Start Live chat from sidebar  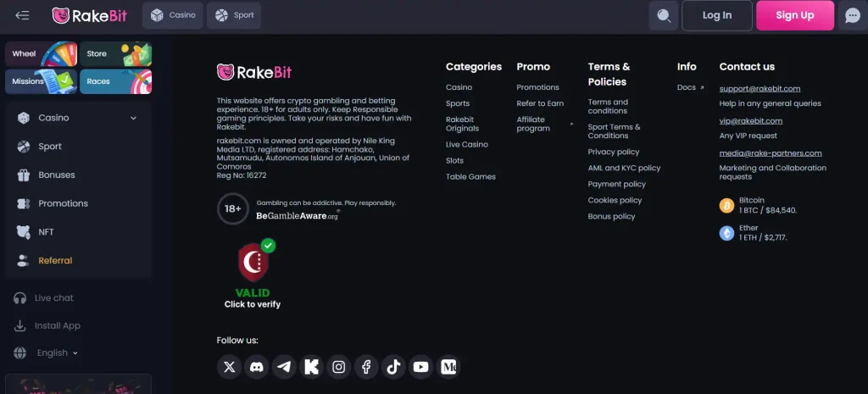point(43,297)
